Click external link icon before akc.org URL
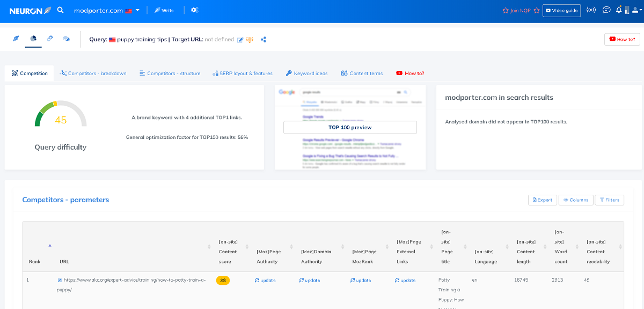 pyautogui.click(x=60, y=280)
